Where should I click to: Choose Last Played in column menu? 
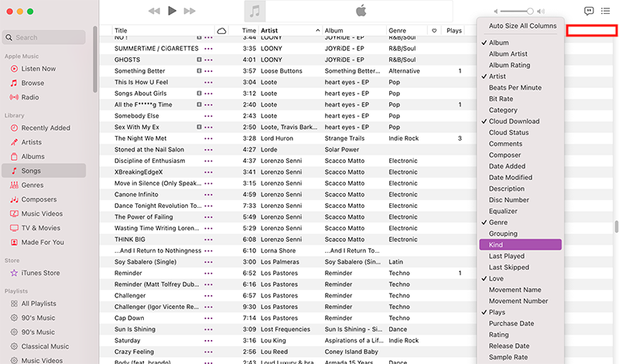click(x=520, y=256)
